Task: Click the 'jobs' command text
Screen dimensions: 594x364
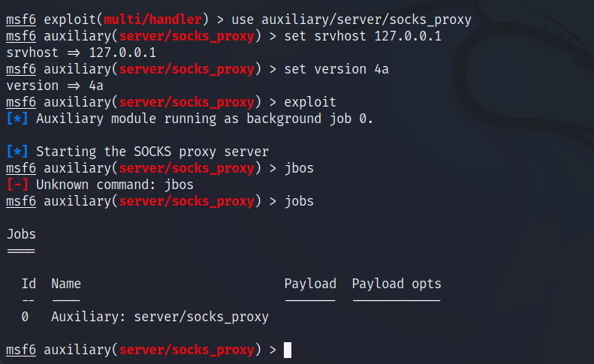Action: tap(299, 201)
